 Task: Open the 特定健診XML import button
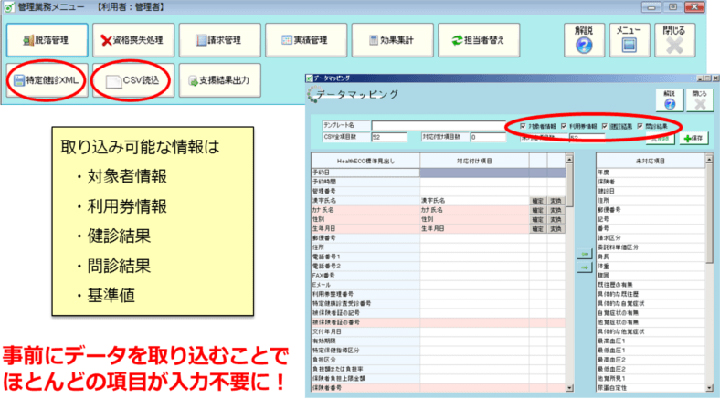(47, 80)
